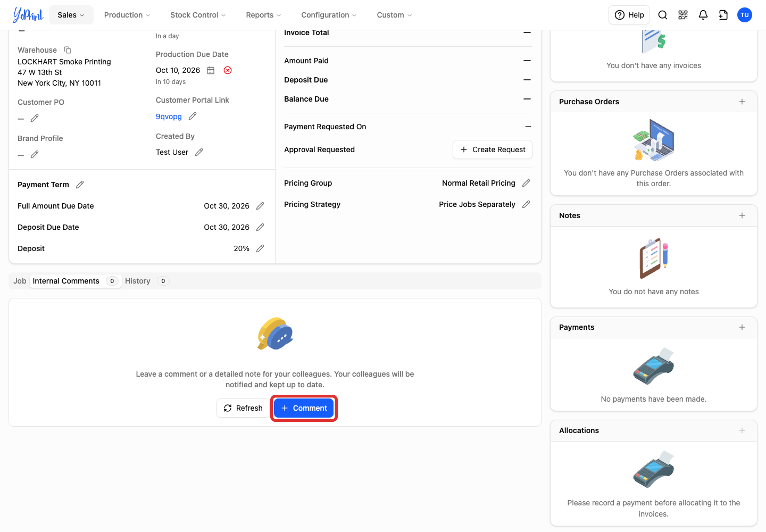Edit the Brand Profile field
The width and height of the screenshot is (766, 532).
tap(35, 154)
